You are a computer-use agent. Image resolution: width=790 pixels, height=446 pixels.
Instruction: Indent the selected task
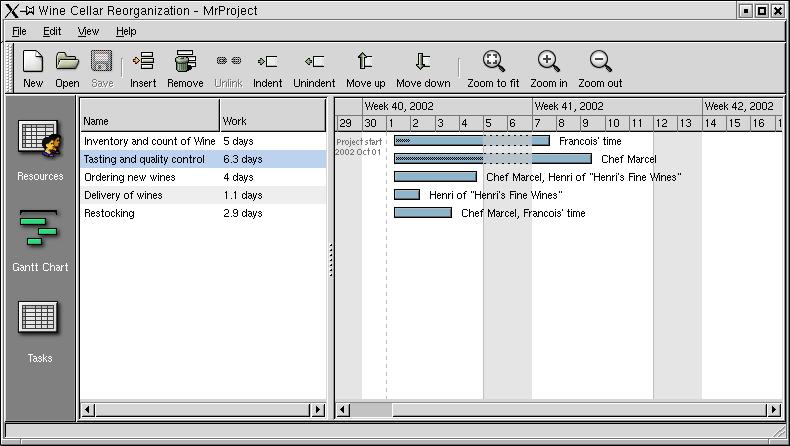click(x=267, y=68)
